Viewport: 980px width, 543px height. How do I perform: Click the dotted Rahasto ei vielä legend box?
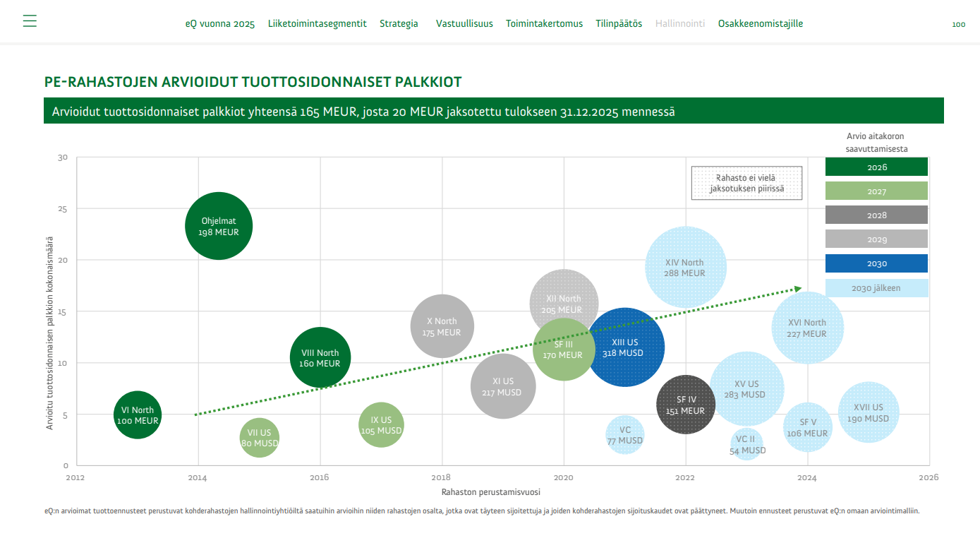(x=746, y=183)
